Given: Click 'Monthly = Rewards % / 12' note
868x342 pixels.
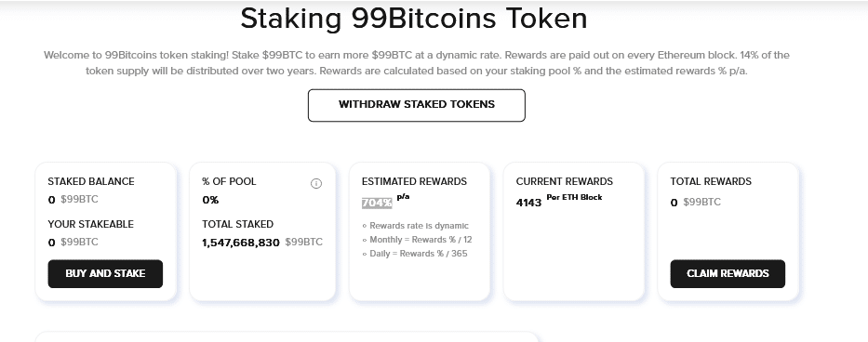Looking at the screenshot, I should point(417,240).
